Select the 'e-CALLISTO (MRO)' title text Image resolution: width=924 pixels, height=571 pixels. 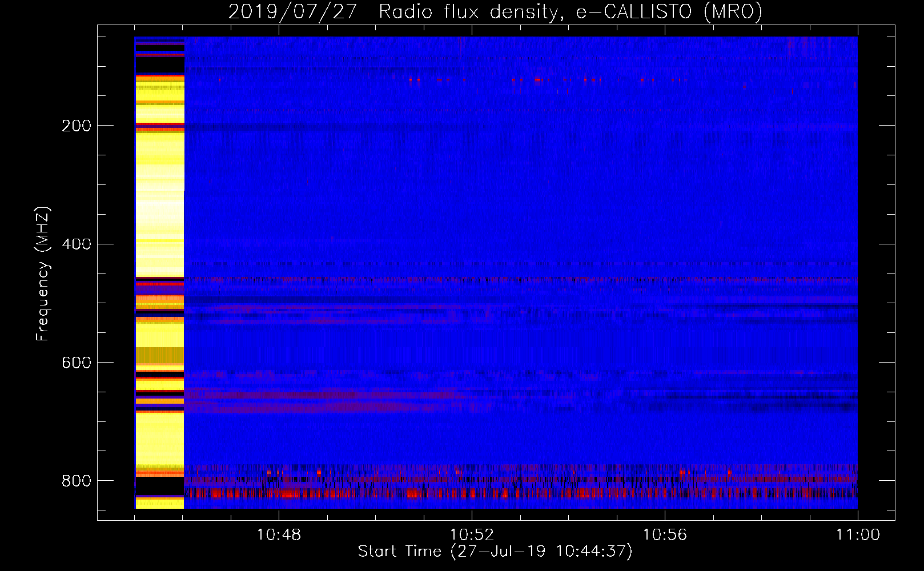(x=669, y=11)
